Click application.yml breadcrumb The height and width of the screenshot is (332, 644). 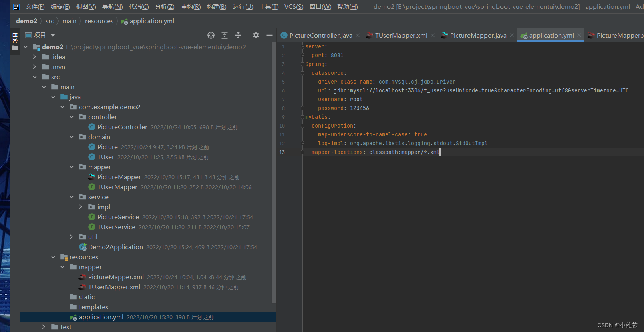(x=147, y=21)
